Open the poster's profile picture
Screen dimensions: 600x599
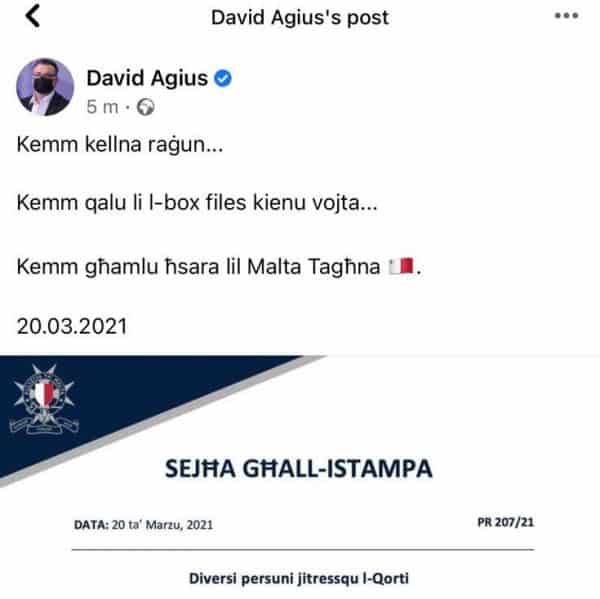pyautogui.click(x=45, y=87)
